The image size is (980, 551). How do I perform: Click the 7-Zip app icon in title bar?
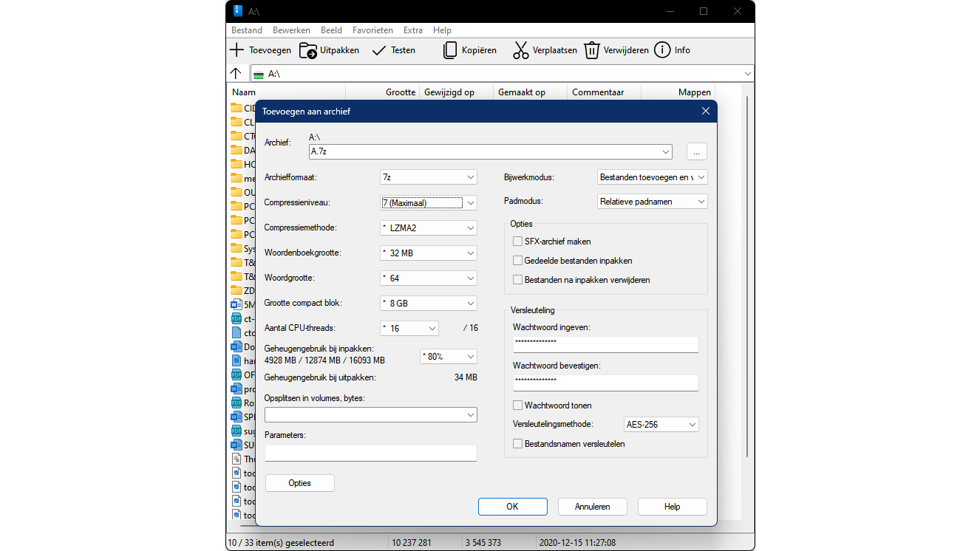tap(237, 11)
